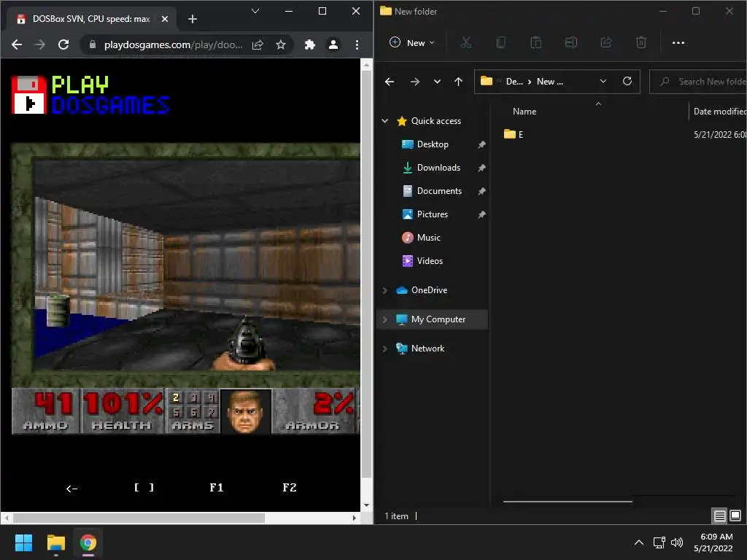Viewport: 747px width, 560px height.
Task: Click the Delete trash icon in Explorer
Action: click(x=641, y=43)
